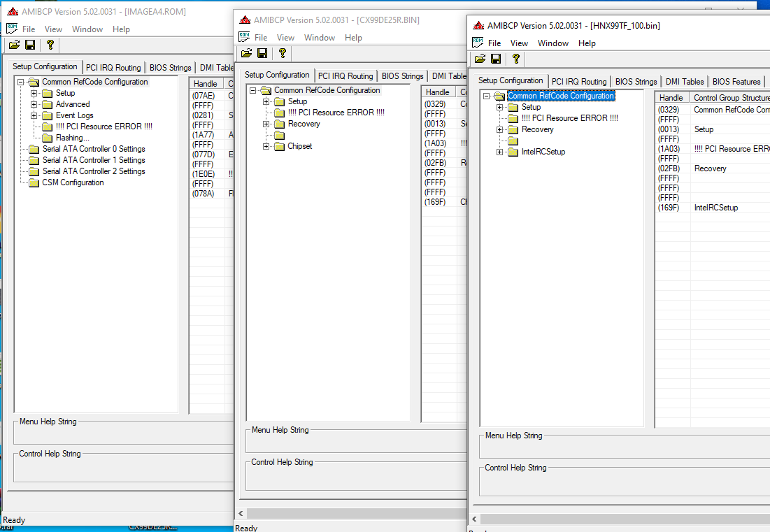ROM document icon beside File in IMAGEA4.ROM window
The width and height of the screenshot is (770, 532).
click(x=12, y=29)
